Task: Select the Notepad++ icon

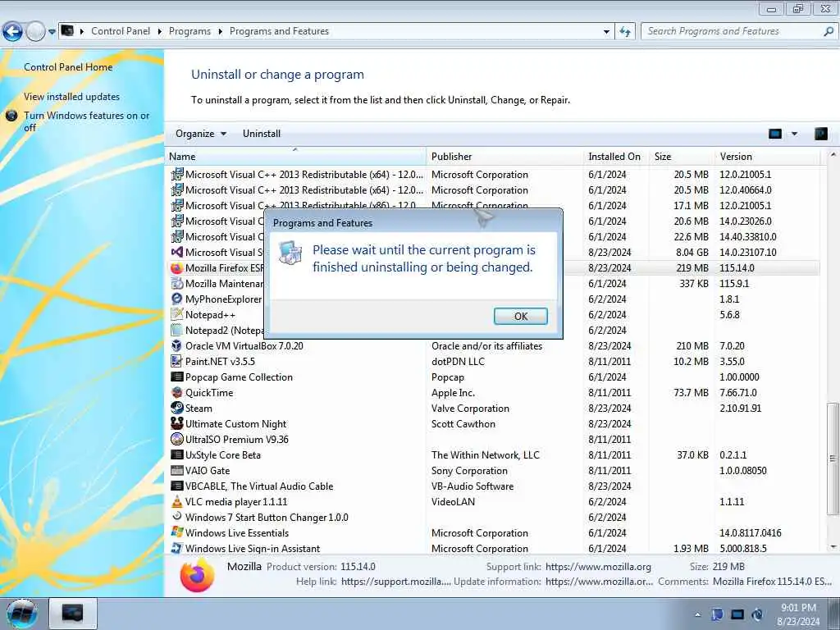Action: [177, 314]
